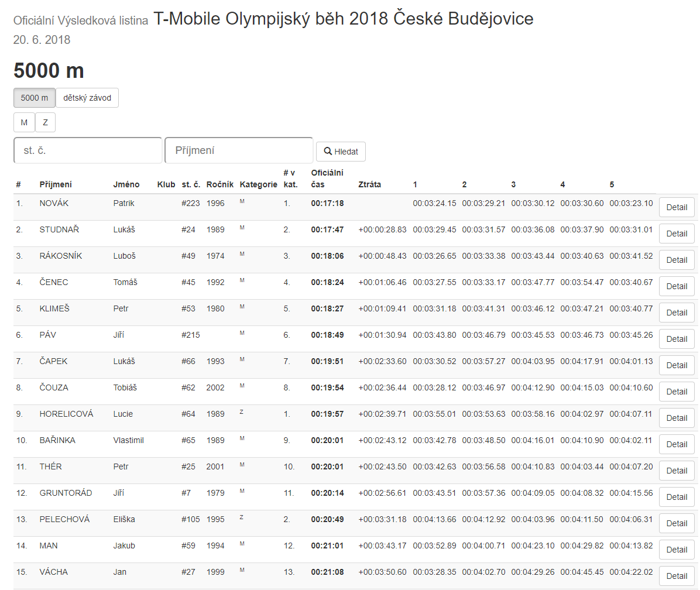Open Detail for ČENEC Tomáš

tap(677, 286)
